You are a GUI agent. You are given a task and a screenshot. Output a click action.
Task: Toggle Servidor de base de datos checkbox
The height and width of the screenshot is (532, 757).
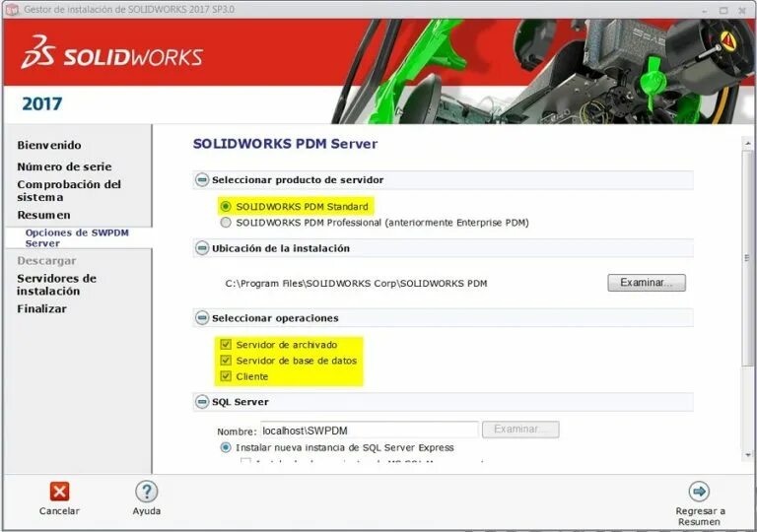tap(226, 361)
